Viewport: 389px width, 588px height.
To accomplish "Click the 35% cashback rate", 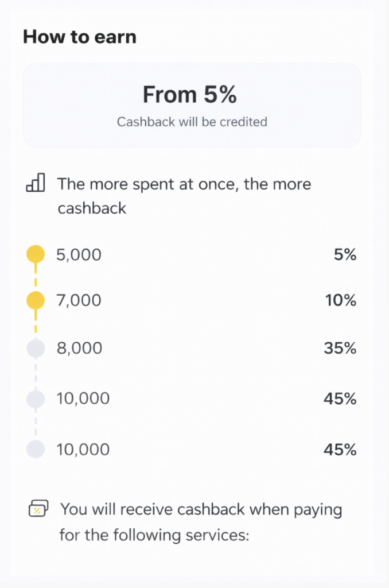I will click(x=340, y=349).
